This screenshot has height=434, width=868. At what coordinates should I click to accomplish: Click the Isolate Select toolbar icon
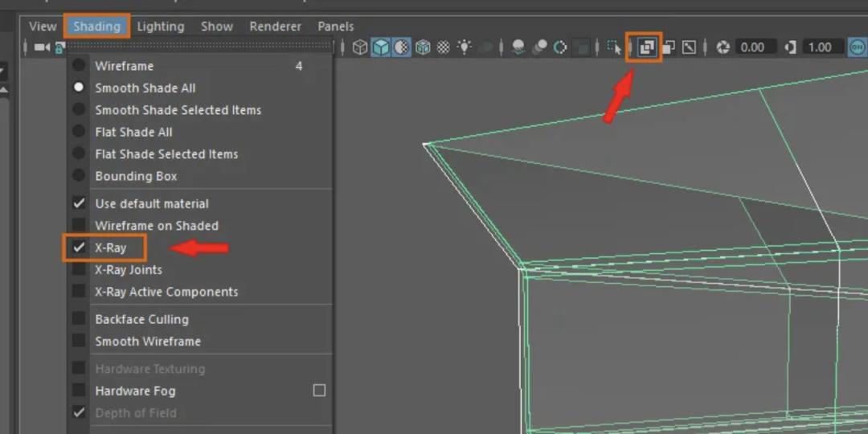pyautogui.click(x=615, y=47)
